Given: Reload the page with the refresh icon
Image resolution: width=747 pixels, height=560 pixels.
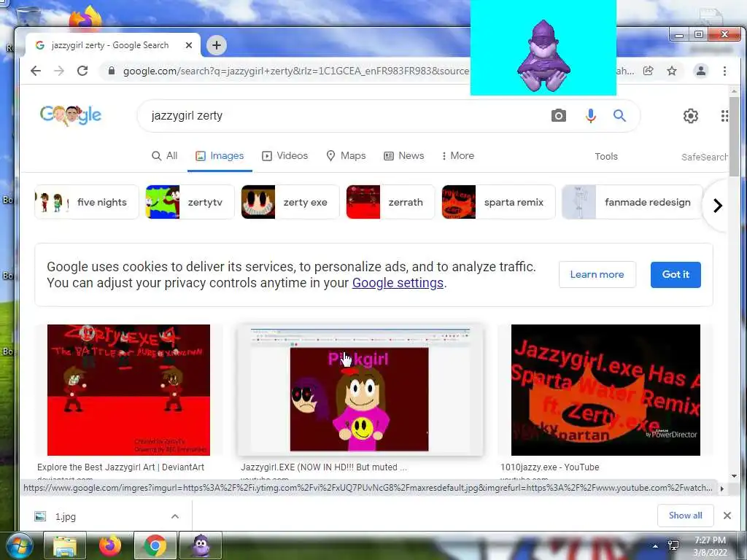Looking at the screenshot, I should tap(82, 71).
